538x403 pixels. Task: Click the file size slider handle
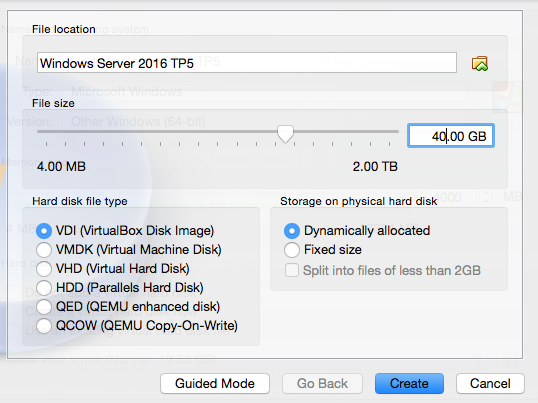click(x=285, y=134)
